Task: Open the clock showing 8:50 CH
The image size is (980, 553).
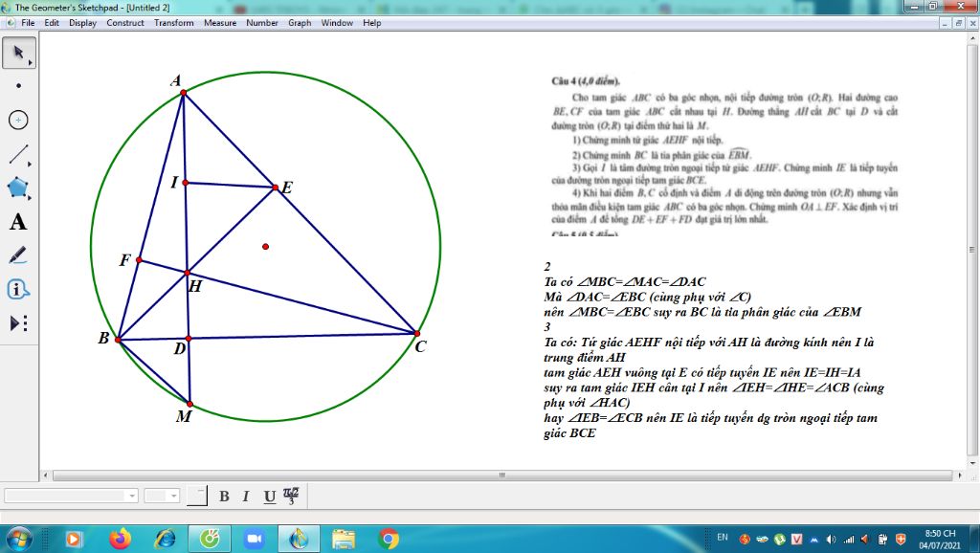Action: pos(940,540)
